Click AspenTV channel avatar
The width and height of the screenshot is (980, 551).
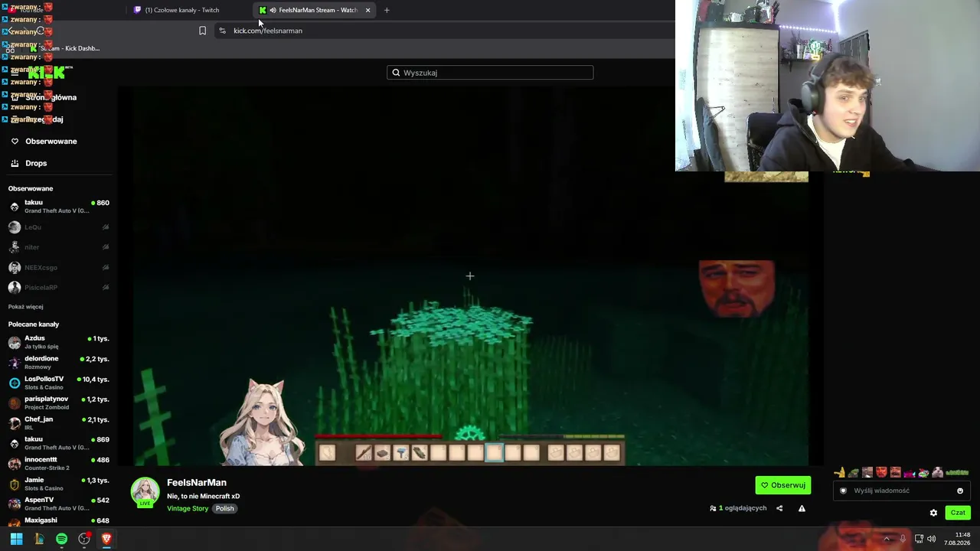[15, 504]
